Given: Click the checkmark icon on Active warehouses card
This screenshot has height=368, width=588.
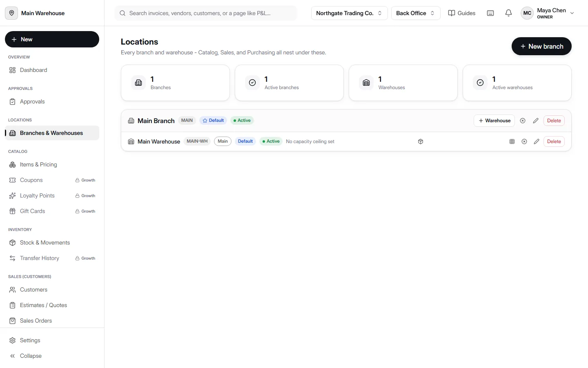Looking at the screenshot, I should pyautogui.click(x=480, y=83).
